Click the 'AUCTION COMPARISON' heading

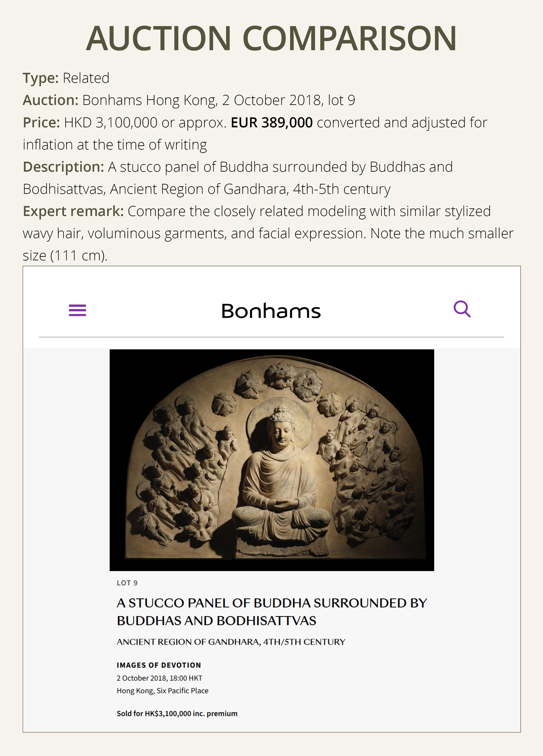pos(271,38)
